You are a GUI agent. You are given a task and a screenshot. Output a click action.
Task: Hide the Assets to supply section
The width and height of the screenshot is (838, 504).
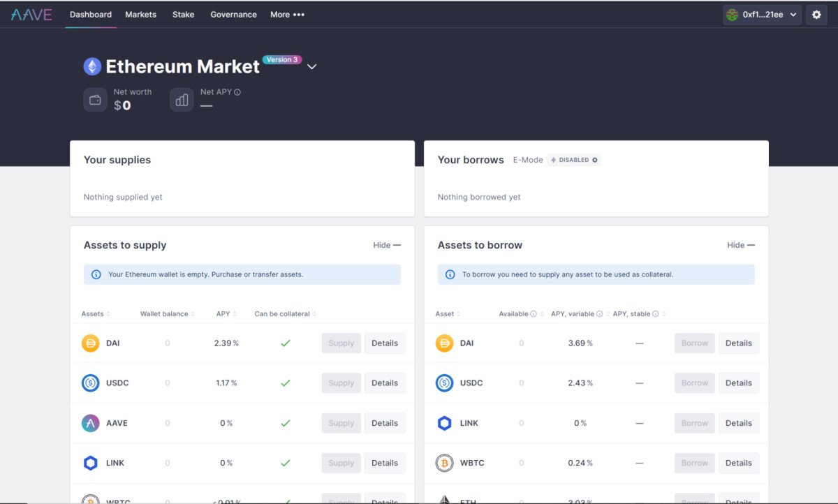[x=387, y=245]
